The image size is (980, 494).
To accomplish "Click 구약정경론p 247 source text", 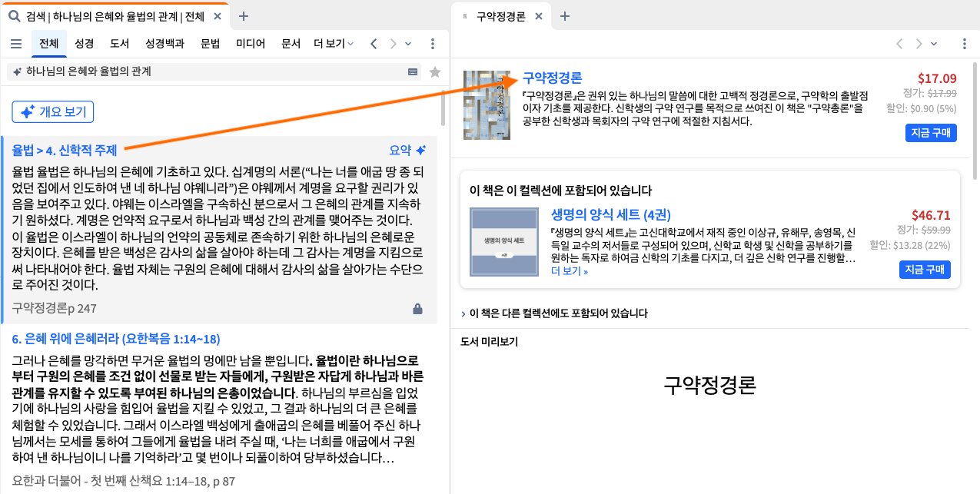I will click(54, 309).
